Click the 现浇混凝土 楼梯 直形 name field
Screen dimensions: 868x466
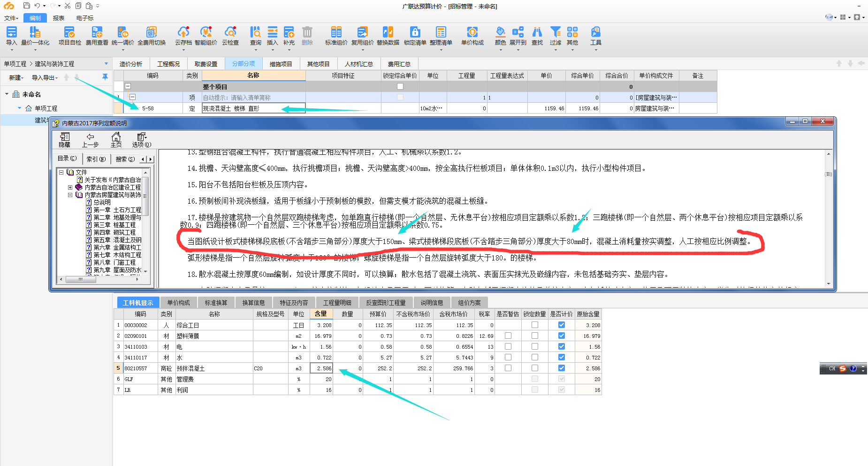point(254,108)
